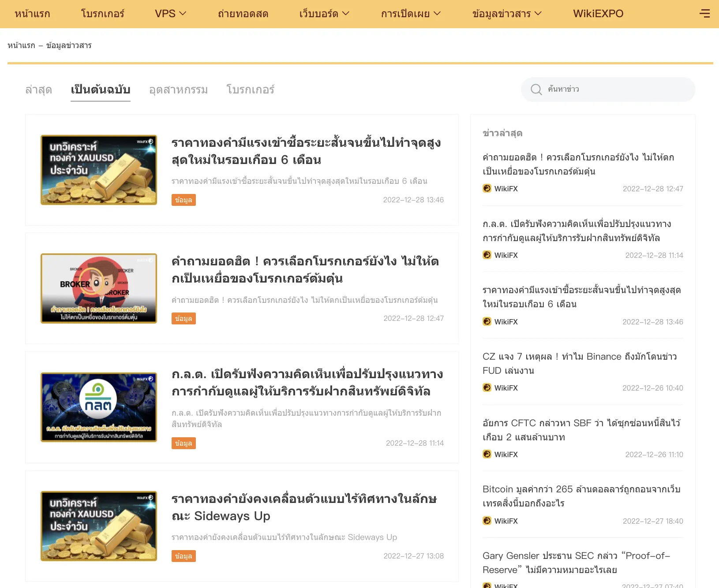Switch to the ล่าสุด tab
Image resolution: width=719 pixels, height=588 pixels.
(x=39, y=89)
